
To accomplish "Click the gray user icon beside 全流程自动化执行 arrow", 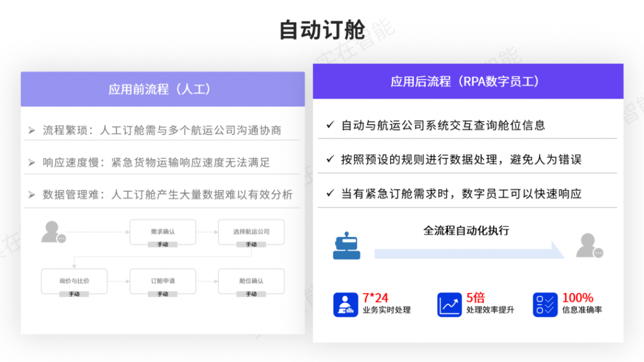I will pyautogui.click(x=589, y=246).
